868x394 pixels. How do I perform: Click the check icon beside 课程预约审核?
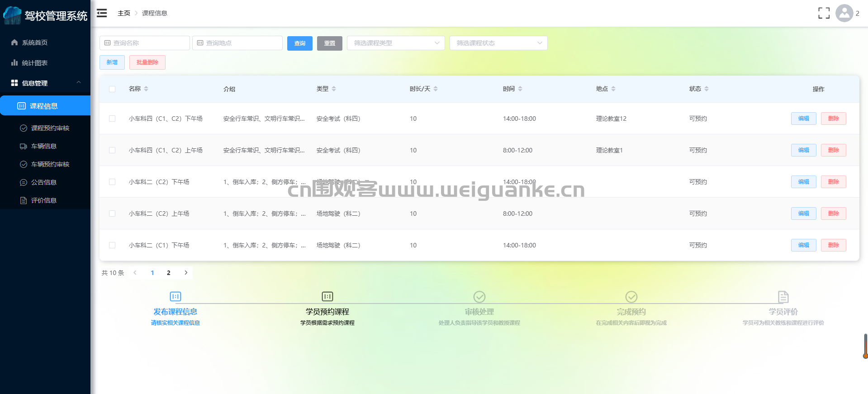[x=24, y=128]
